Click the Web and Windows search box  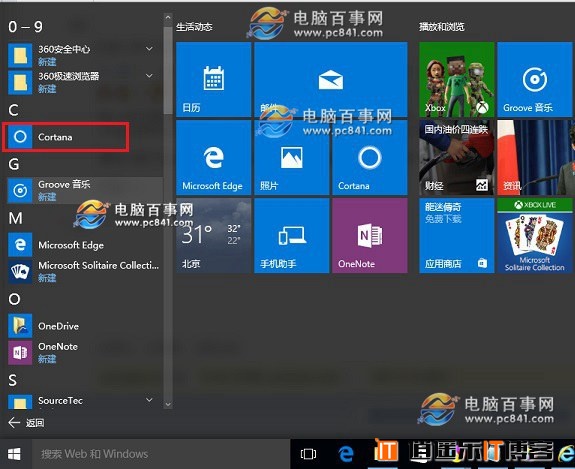[161, 454]
